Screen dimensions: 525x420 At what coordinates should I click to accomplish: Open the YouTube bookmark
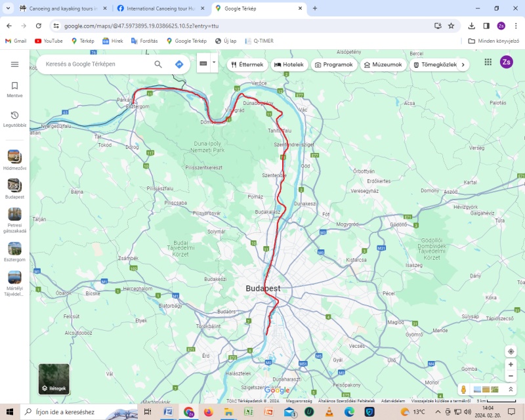(49, 41)
